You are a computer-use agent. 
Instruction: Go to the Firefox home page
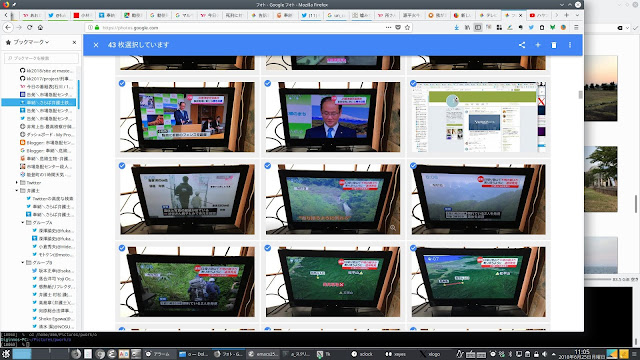point(40,27)
